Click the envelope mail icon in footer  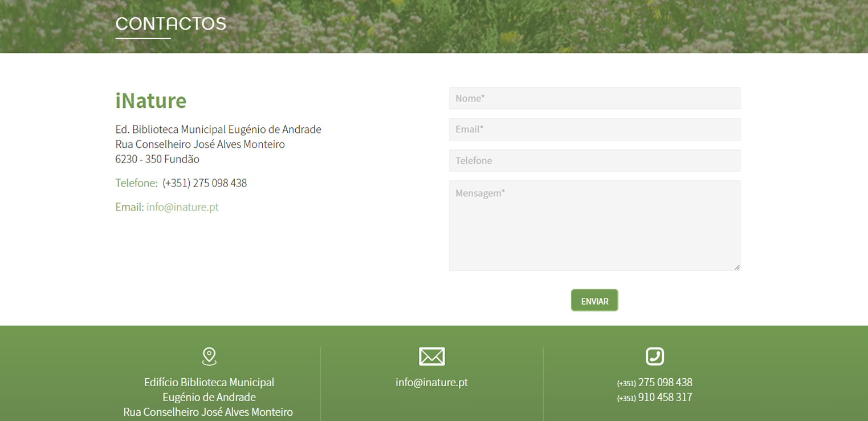tap(431, 356)
